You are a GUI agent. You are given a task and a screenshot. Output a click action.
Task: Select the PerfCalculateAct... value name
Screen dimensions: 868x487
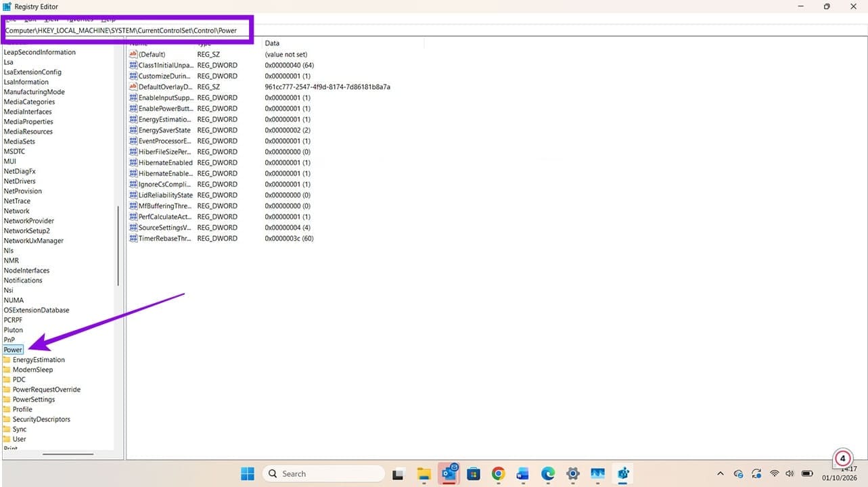[165, 216]
